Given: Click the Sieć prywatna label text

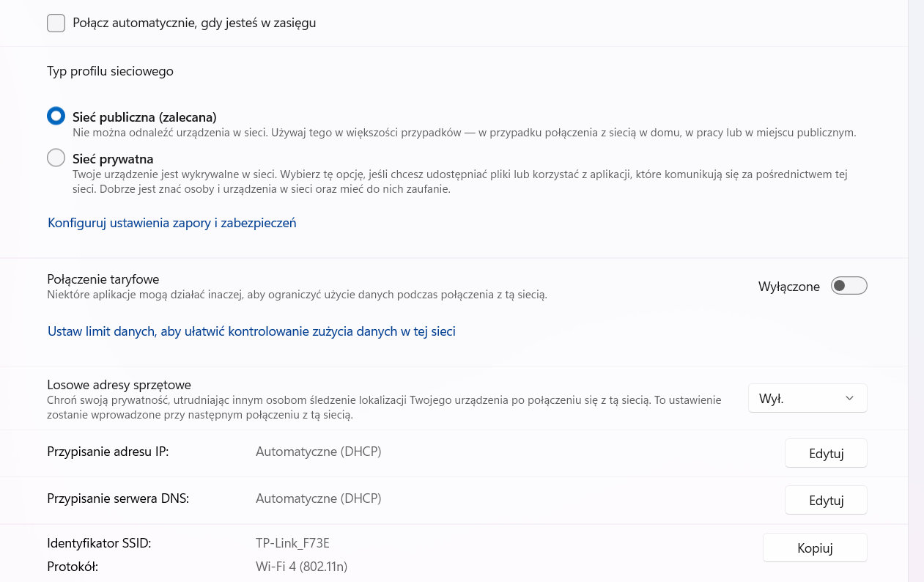Looking at the screenshot, I should 113,158.
